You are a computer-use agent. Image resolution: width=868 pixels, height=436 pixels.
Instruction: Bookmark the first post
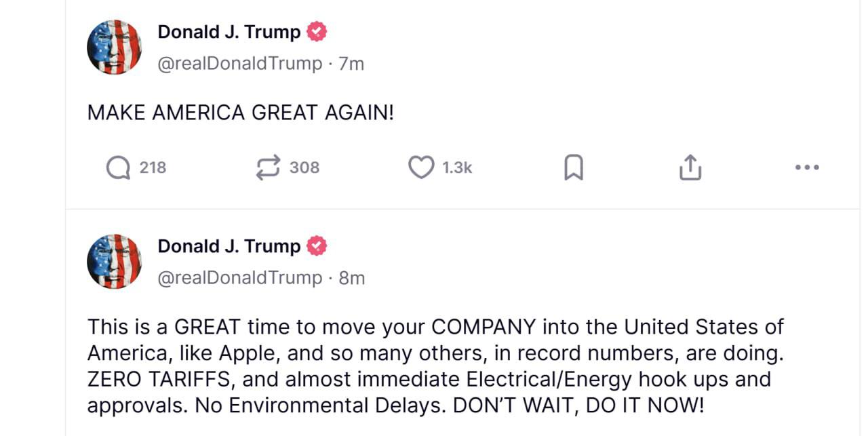tap(574, 167)
